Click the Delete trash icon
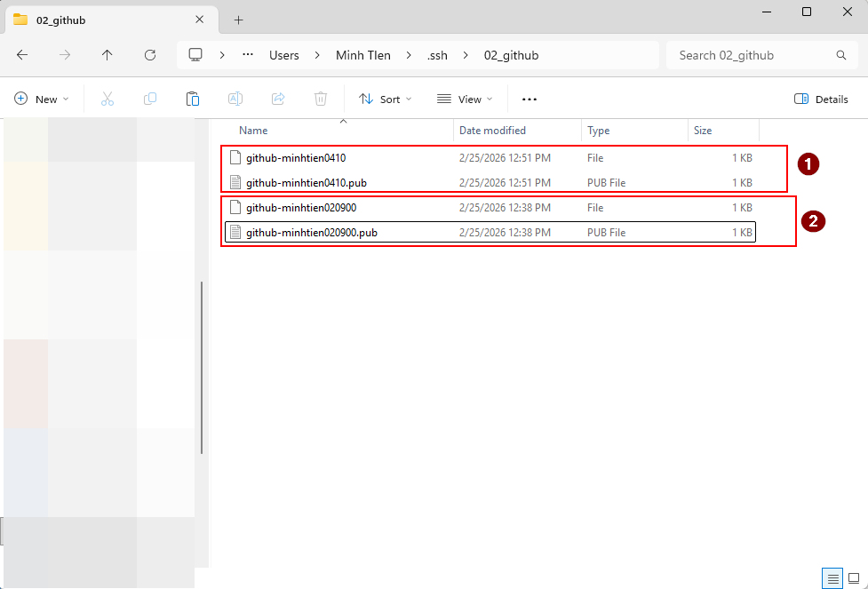The width and height of the screenshot is (868, 589). tap(321, 99)
